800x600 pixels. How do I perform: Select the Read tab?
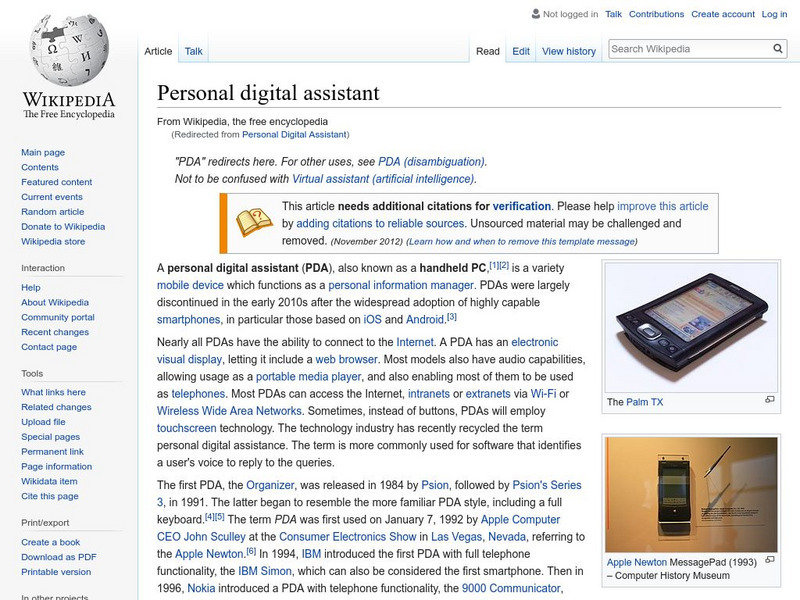point(488,51)
